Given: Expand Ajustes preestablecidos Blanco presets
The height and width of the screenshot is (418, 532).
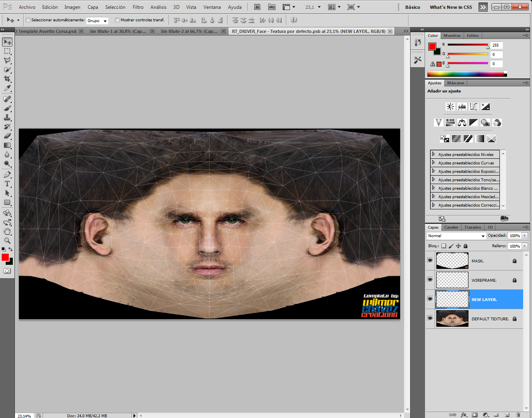Looking at the screenshot, I should 433,188.
